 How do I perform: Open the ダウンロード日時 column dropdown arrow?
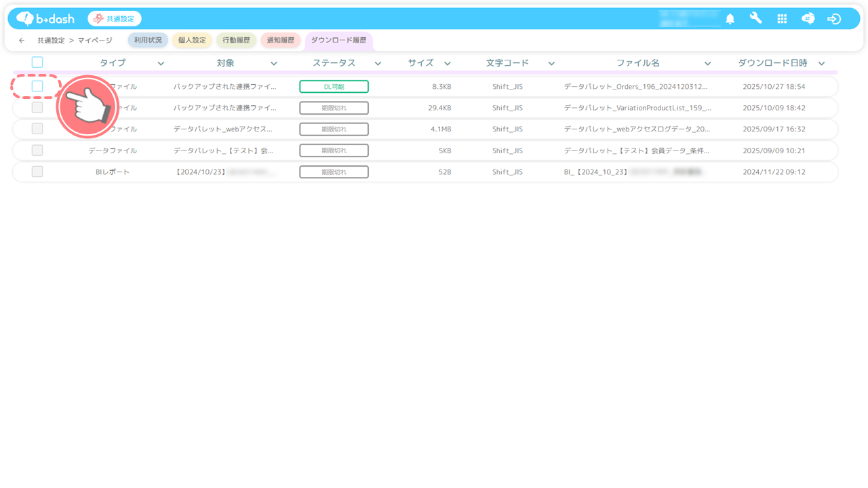point(821,64)
